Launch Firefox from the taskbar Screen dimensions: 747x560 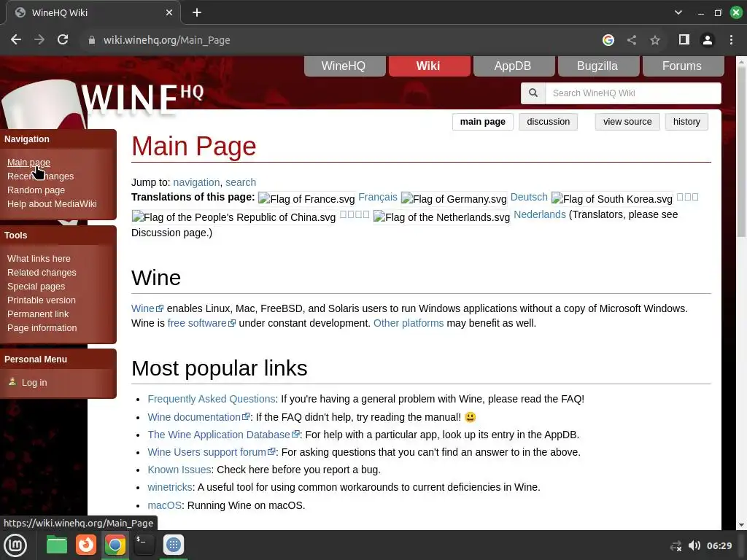pyautogui.click(x=86, y=545)
